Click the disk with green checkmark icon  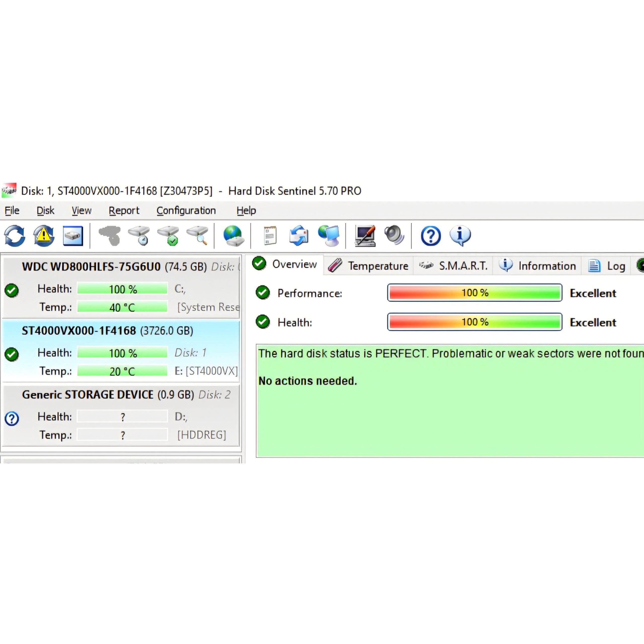[169, 236]
